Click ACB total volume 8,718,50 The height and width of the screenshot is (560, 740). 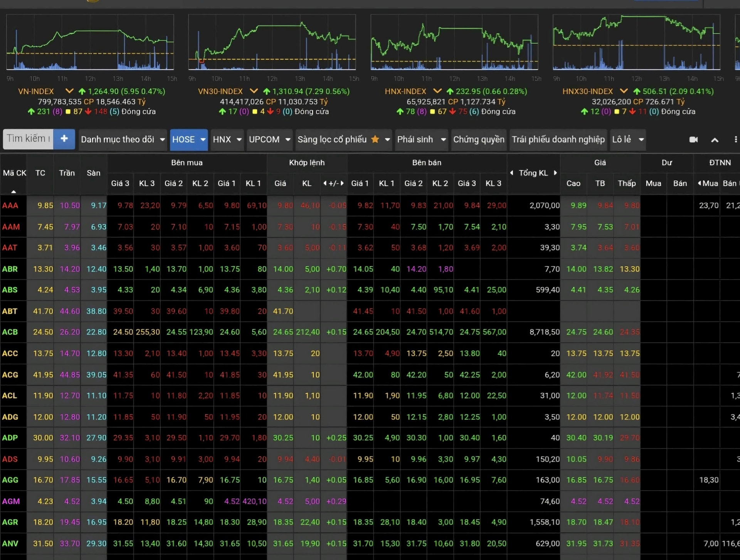point(544,332)
